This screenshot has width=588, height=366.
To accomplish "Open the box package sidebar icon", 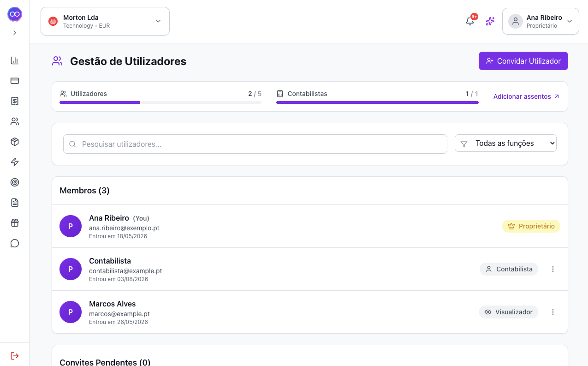I will [x=15, y=142].
